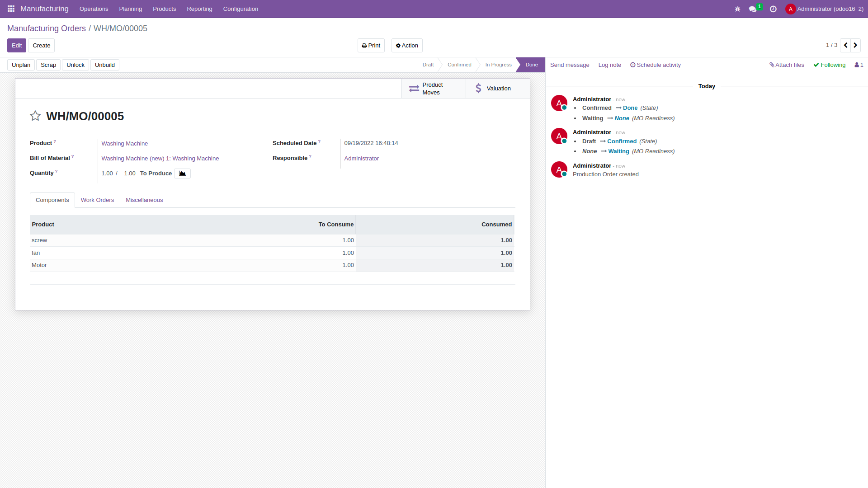The image size is (868, 488).
Task: Show the followers count icon
Action: (x=859, y=65)
